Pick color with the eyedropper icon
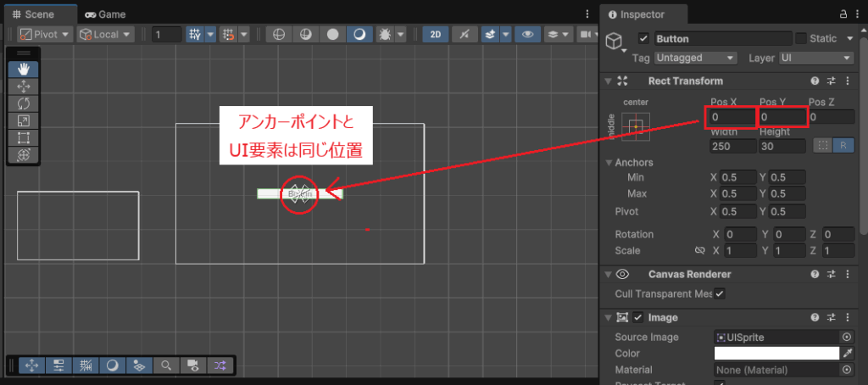The width and height of the screenshot is (868, 385). 848,354
